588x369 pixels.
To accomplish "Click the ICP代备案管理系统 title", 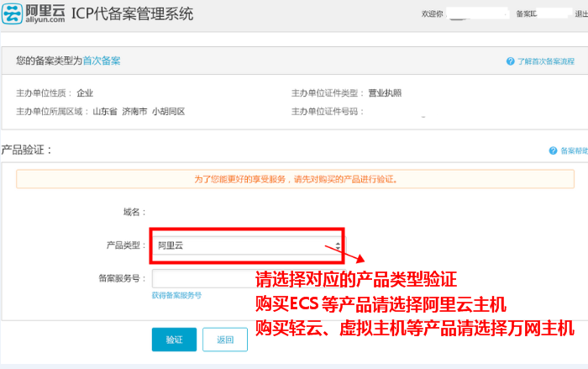I will coord(134,14).
